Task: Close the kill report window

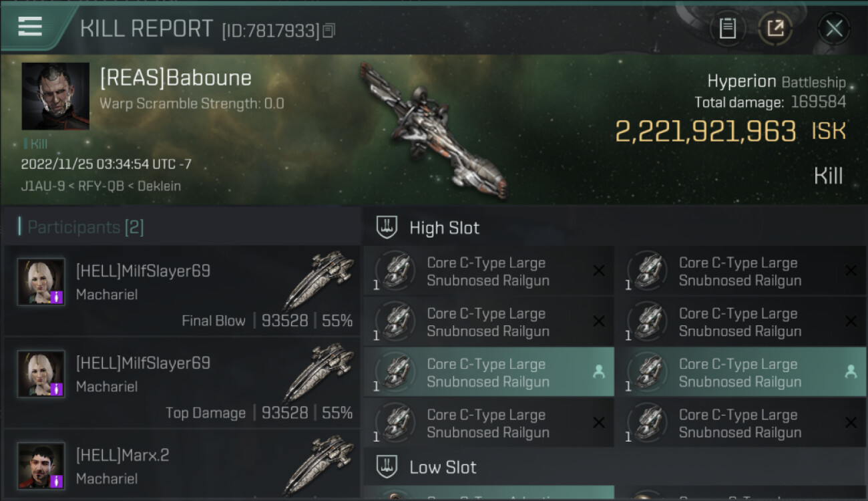Action: [x=833, y=29]
